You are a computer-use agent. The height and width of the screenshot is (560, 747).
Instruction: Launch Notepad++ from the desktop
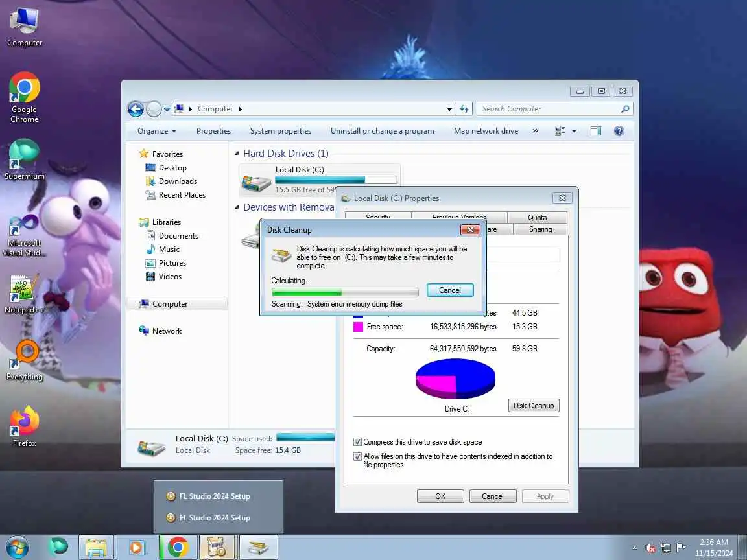[24, 294]
